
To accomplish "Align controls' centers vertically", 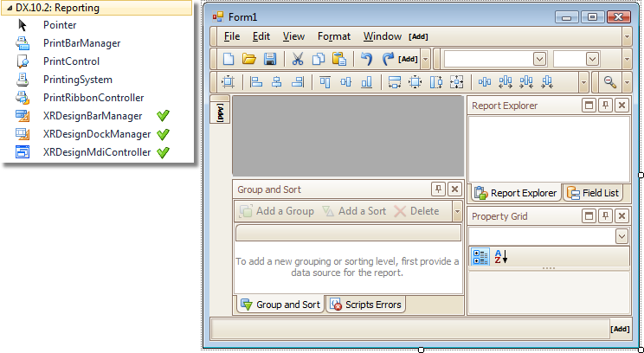I will click(277, 82).
